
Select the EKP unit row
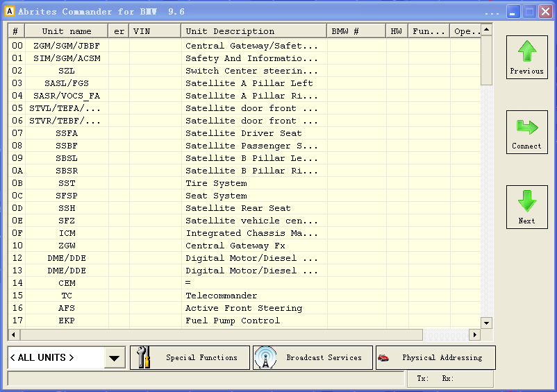(244, 321)
